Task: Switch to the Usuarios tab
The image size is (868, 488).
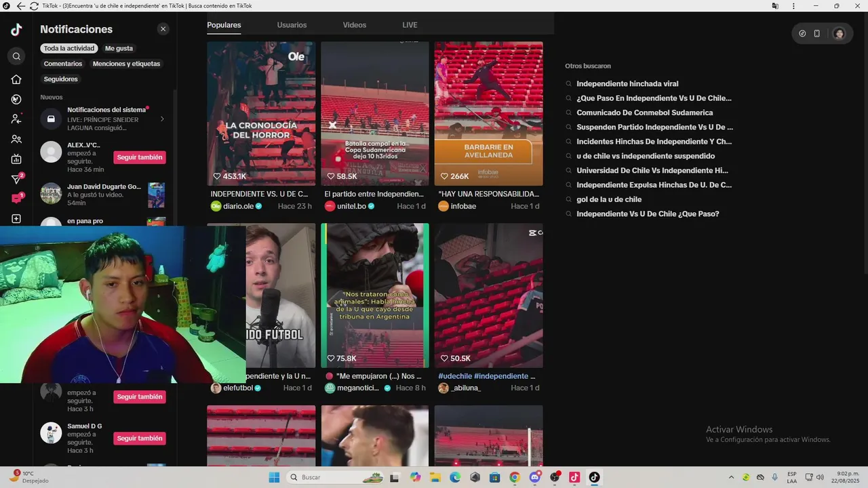Action: (292, 25)
